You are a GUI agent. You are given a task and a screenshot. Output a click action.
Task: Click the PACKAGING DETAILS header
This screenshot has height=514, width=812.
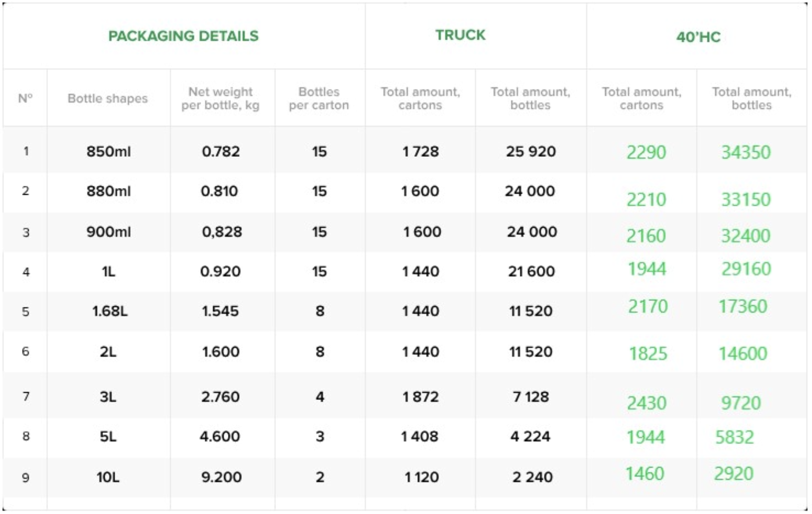(183, 36)
